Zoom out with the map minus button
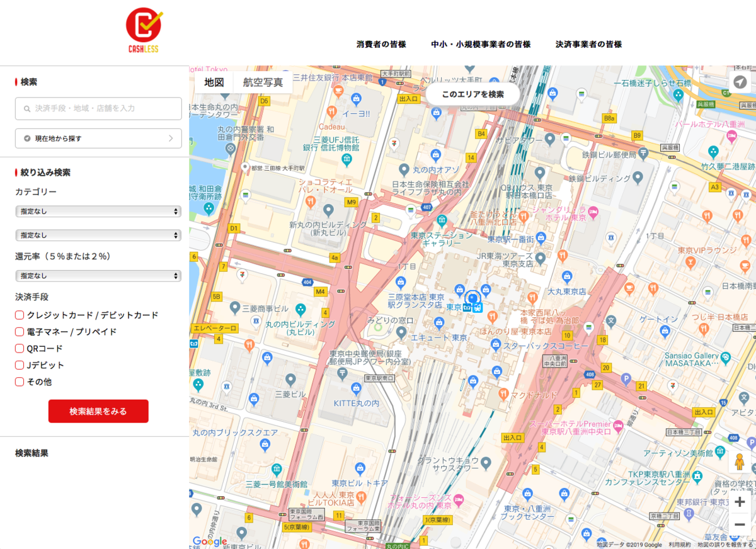The height and width of the screenshot is (549, 756). click(740, 524)
